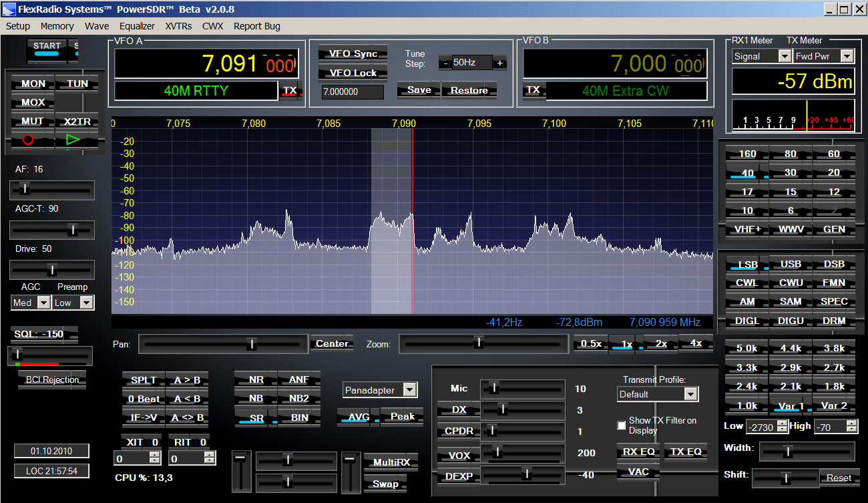Toggle the NR noise reduction button

tap(256, 379)
